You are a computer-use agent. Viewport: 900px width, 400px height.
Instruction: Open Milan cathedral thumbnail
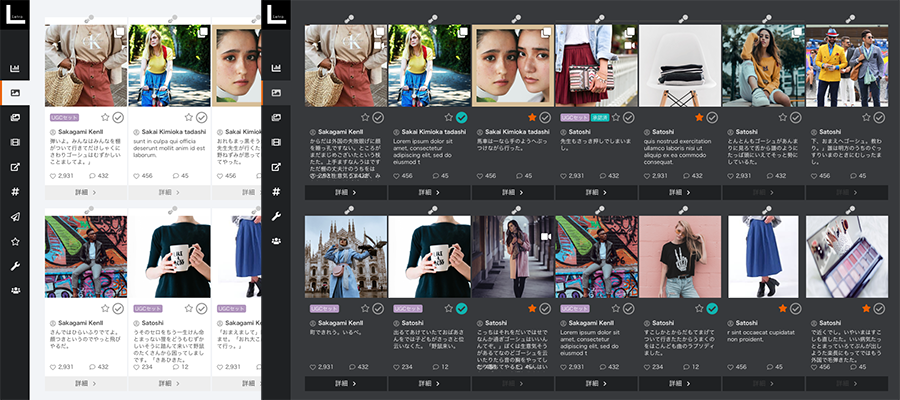coord(346,257)
